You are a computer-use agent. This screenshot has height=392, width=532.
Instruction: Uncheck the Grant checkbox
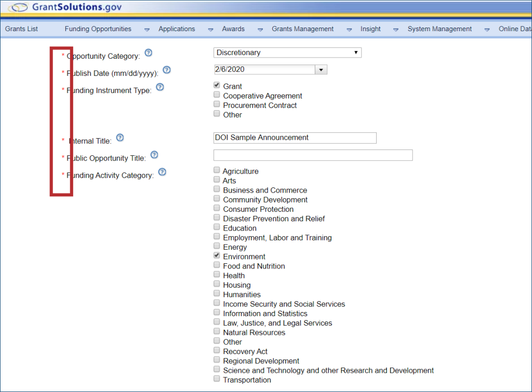[217, 85]
